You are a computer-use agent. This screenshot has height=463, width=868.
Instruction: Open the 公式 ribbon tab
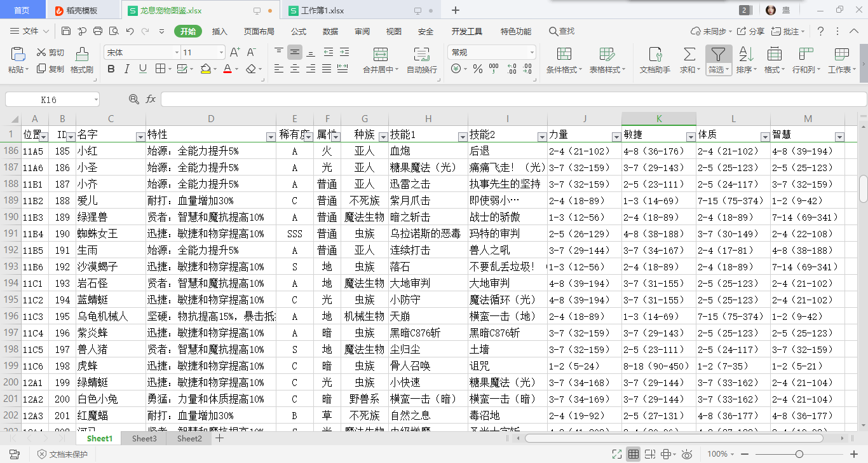pos(299,31)
